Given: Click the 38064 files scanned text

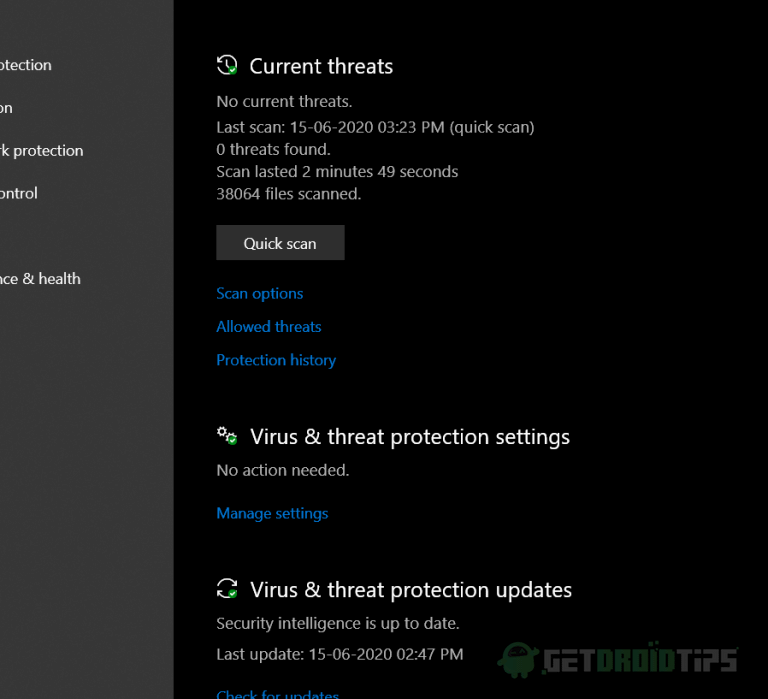Looking at the screenshot, I should (289, 194).
